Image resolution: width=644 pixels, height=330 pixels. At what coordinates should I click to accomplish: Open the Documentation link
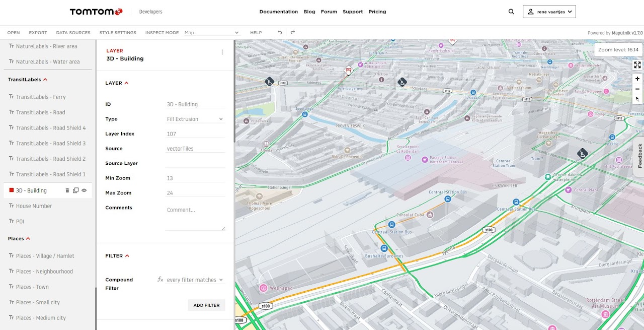click(279, 11)
